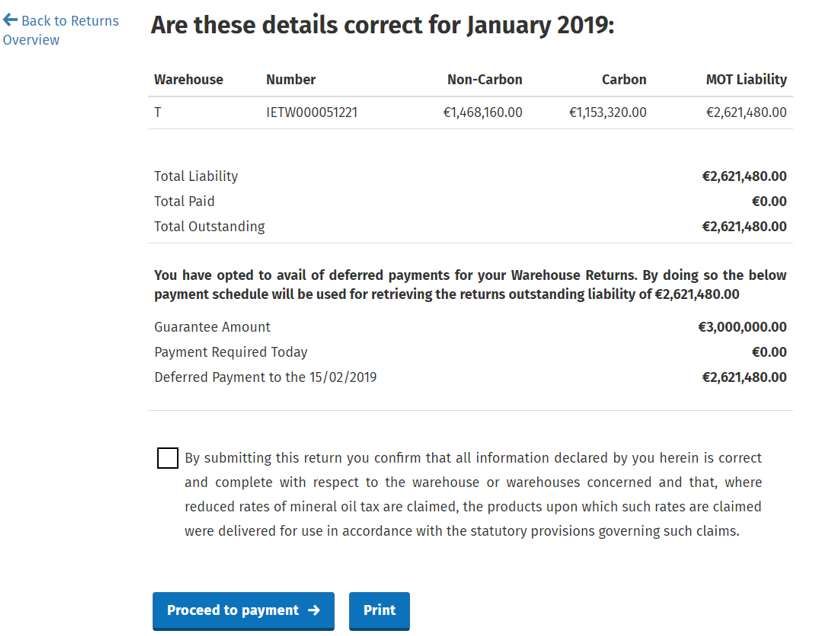The width and height of the screenshot is (819, 636).
Task: Click the back arrow icon
Action: click(10, 20)
